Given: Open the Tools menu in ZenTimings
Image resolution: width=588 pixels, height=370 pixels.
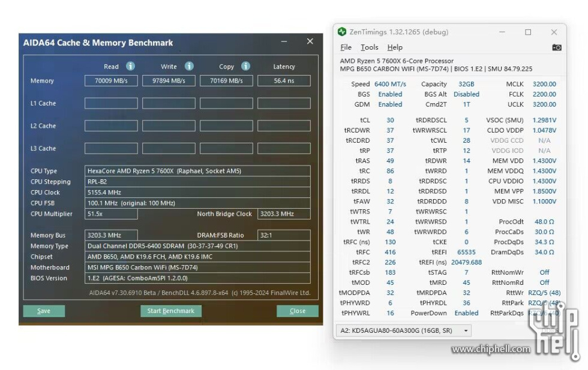Looking at the screenshot, I should coord(370,47).
